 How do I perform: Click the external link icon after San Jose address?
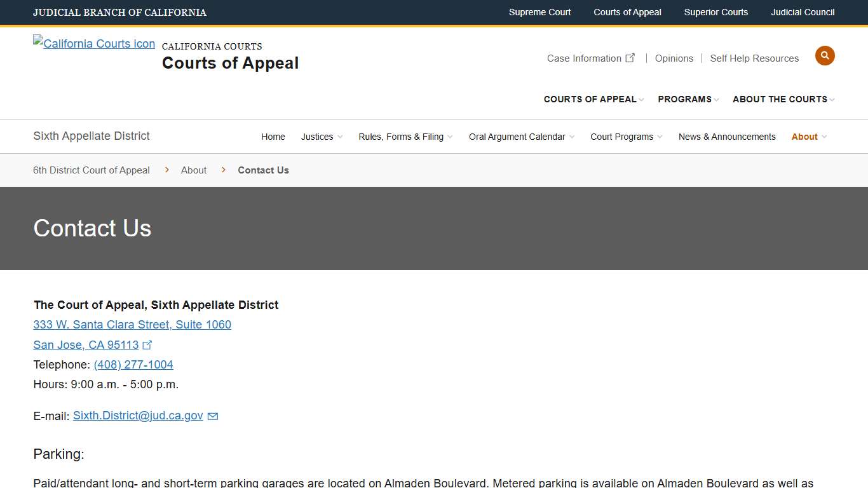[x=147, y=344]
